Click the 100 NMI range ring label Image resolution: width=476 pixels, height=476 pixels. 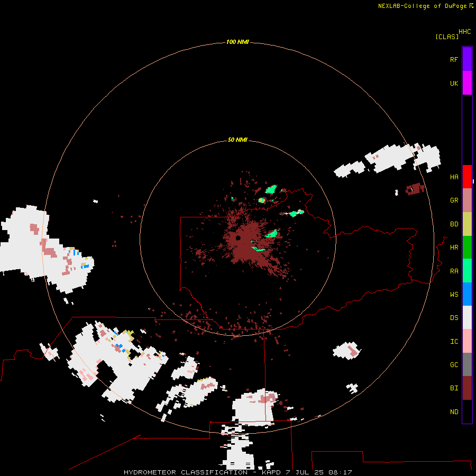pos(237,42)
